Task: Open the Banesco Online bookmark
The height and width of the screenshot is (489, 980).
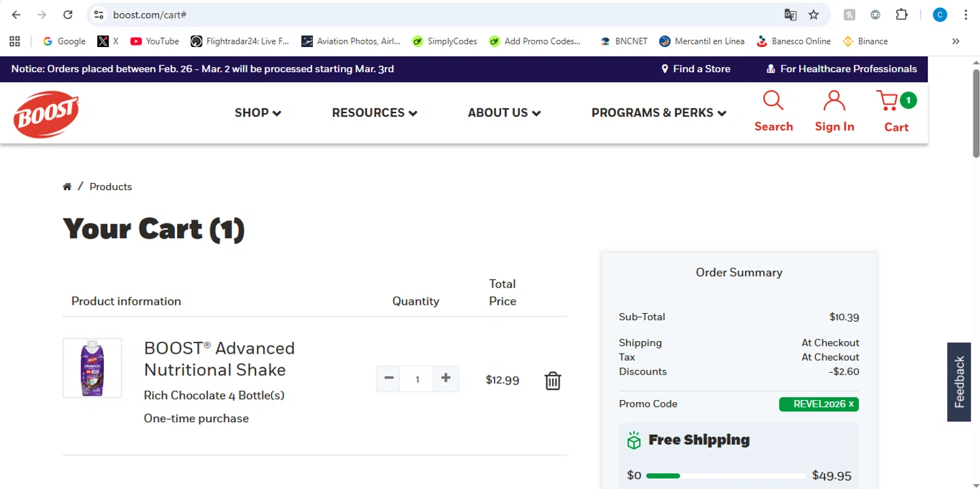Action: coord(793,41)
